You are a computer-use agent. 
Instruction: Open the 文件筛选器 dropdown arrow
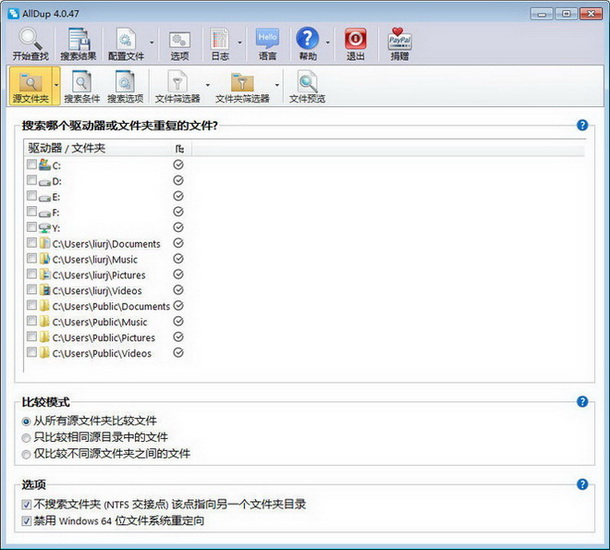click(x=207, y=85)
